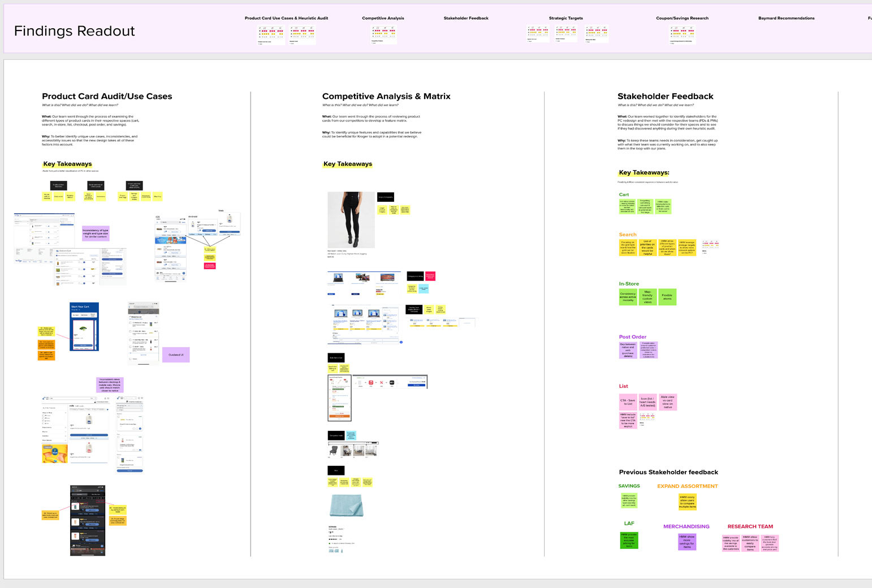Click the 'Product Card Use Cases & Heuristic Audit' header label

click(286, 18)
